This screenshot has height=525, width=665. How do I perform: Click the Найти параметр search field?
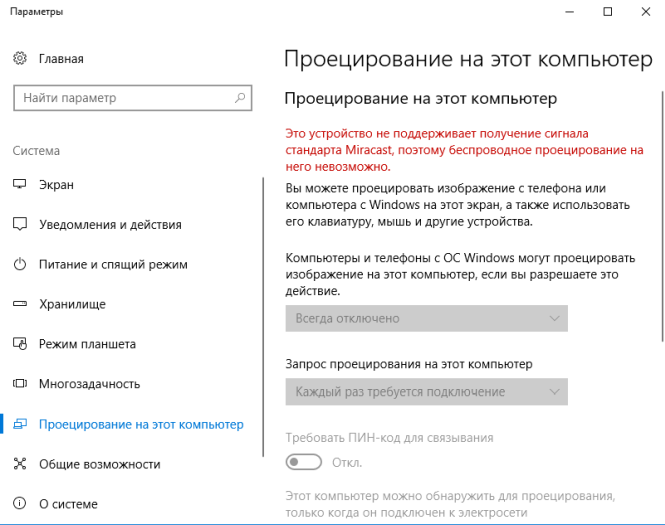point(120,98)
